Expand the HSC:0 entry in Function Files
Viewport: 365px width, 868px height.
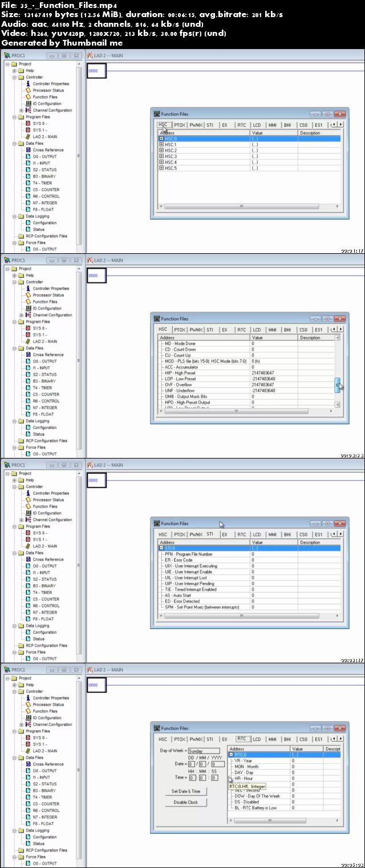click(161, 139)
